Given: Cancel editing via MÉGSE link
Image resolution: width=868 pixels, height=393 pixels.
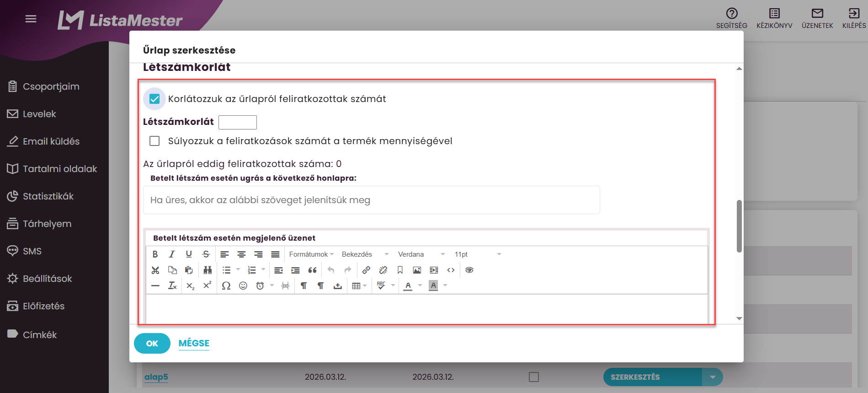Looking at the screenshot, I should 194,343.
